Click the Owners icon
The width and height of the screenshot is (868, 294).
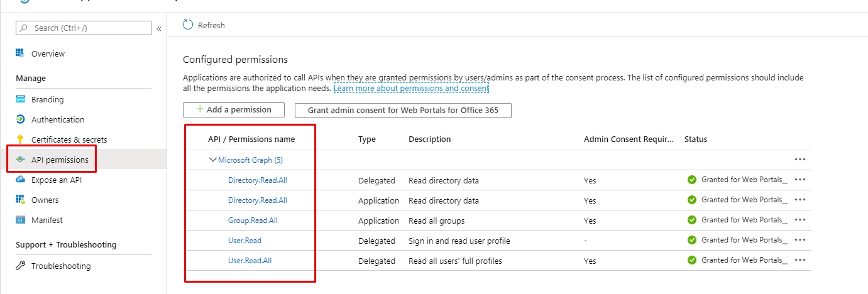pos(20,200)
